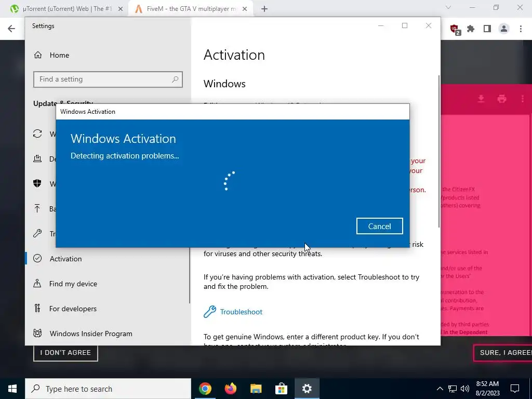Viewport: 532px width, 399px height.
Task: Click the Troubleshoot wrench icon in sidebar
Action: (37, 233)
